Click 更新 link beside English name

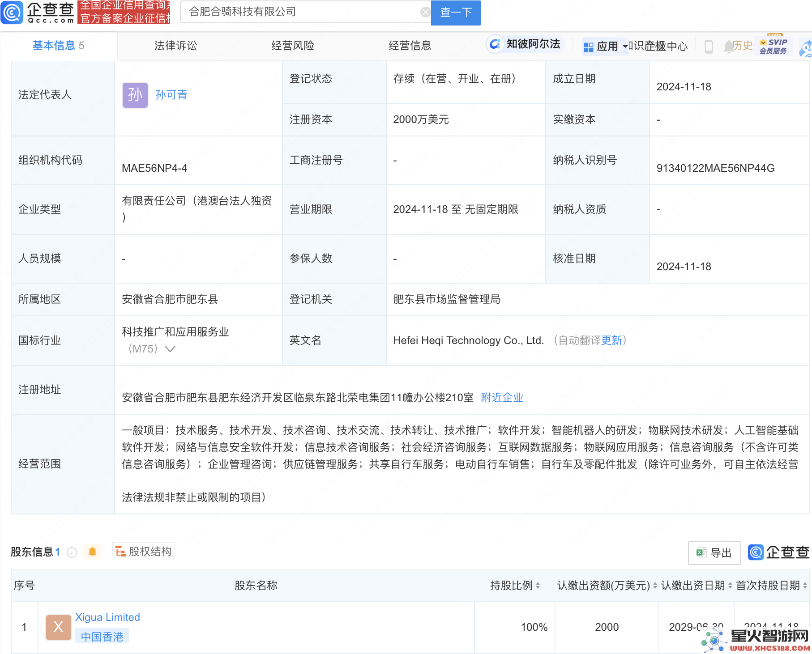tap(611, 340)
